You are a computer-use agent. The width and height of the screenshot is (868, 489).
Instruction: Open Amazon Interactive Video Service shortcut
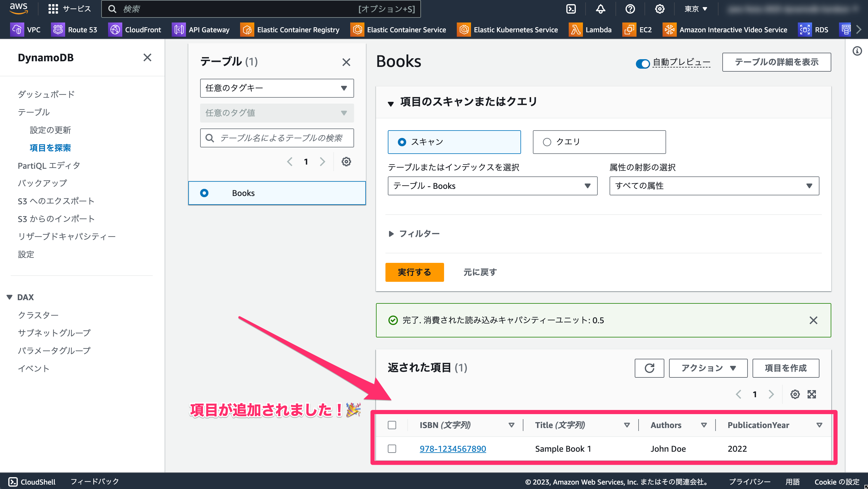[725, 30]
